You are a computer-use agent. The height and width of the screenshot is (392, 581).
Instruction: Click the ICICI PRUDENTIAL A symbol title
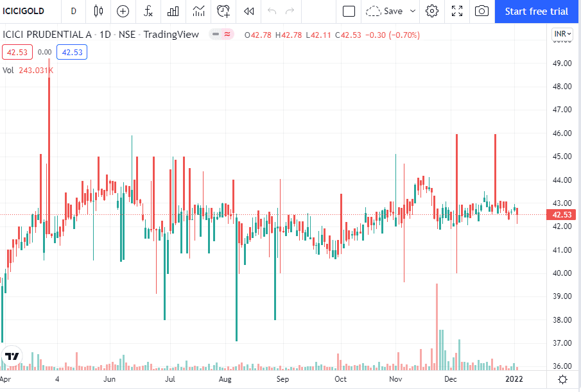tap(47, 35)
